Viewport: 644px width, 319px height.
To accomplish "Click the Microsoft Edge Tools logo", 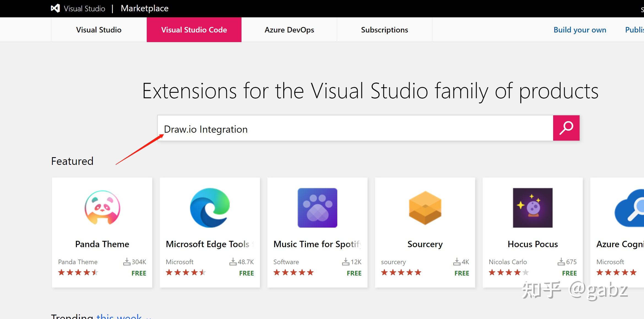I will pyautogui.click(x=210, y=208).
